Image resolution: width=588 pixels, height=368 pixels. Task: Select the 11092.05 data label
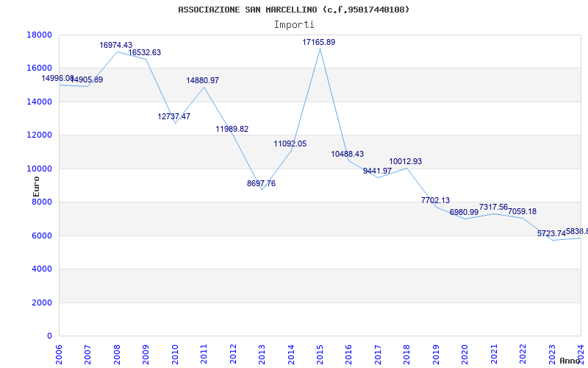pyautogui.click(x=290, y=144)
